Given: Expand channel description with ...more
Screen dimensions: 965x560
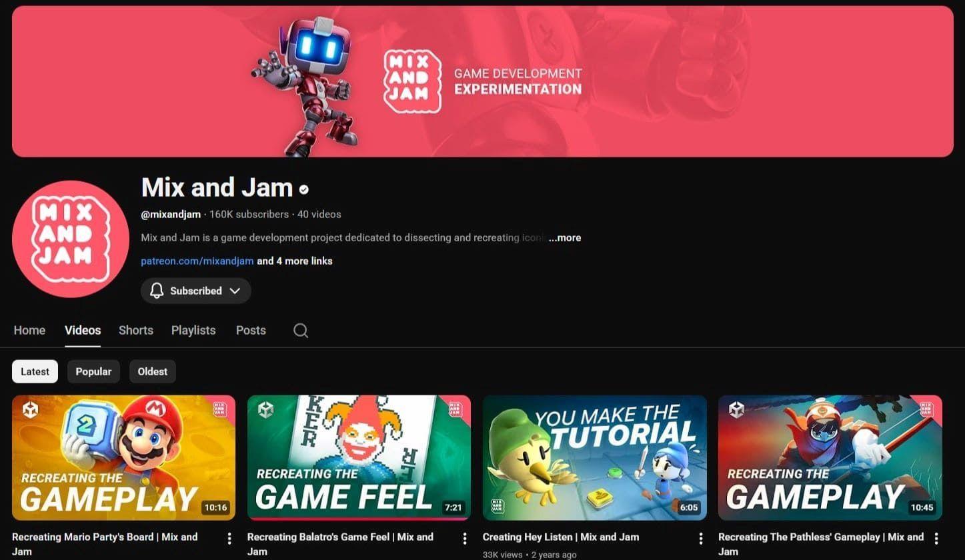Looking at the screenshot, I should click(x=565, y=237).
